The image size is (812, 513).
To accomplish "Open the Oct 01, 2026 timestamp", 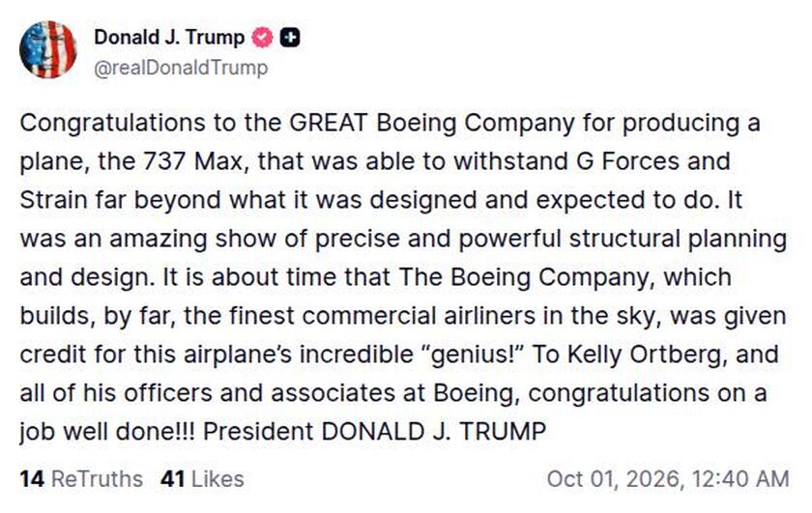I will (668, 479).
